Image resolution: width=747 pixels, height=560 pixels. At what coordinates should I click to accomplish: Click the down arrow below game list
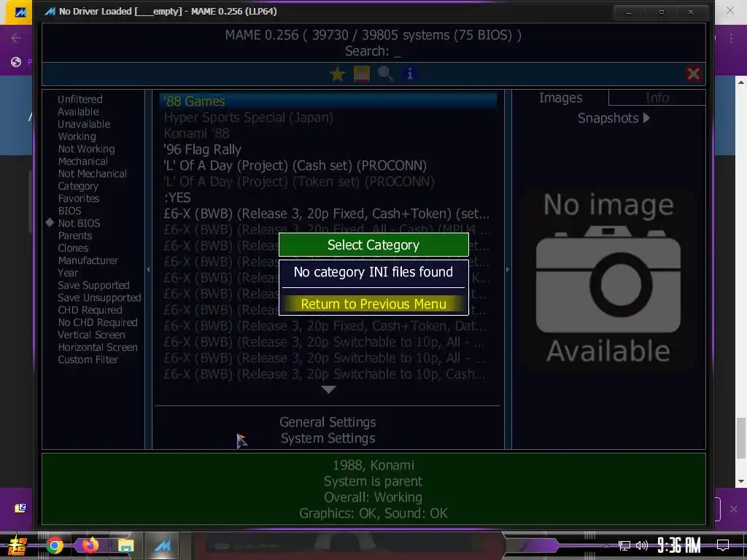(329, 389)
